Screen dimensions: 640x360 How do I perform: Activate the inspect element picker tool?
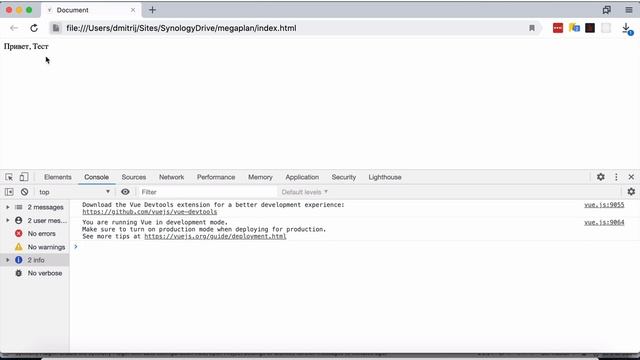coord(9,177)
